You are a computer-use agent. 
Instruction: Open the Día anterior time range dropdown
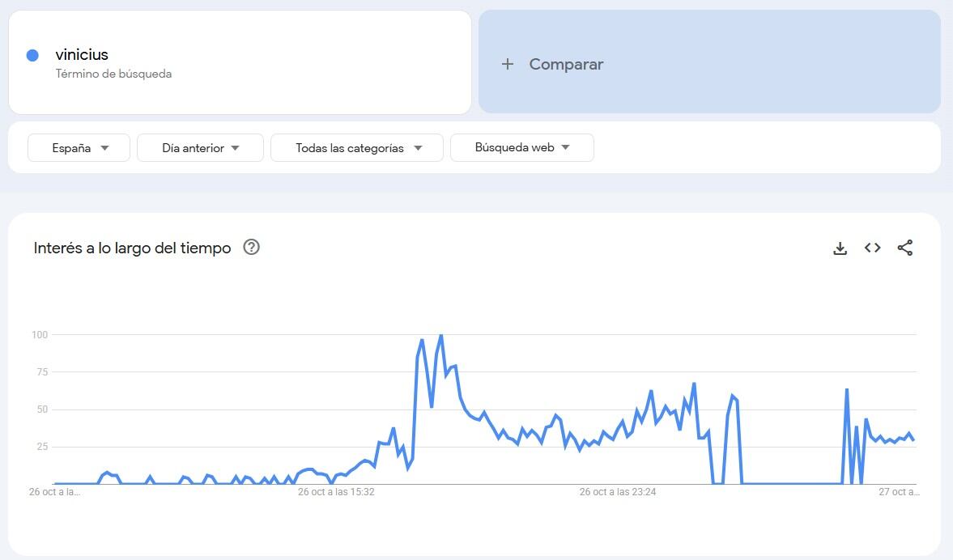point(200,148)
